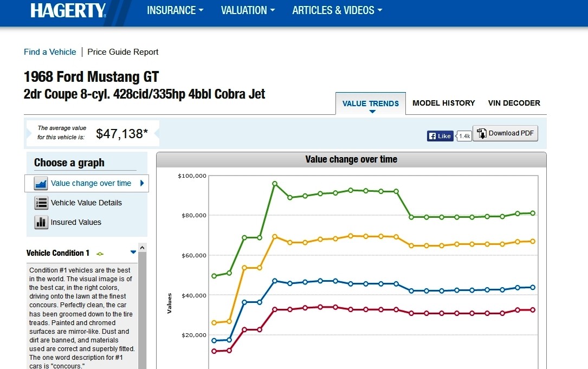Click the bar chart Insured Values icon
This screenshot has height=369, width=588.
point(41,222)
